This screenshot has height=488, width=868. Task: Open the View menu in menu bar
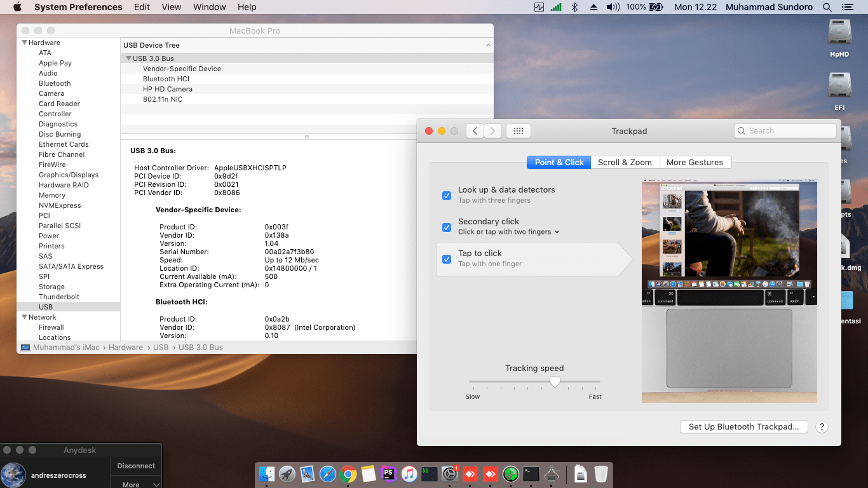172,7
